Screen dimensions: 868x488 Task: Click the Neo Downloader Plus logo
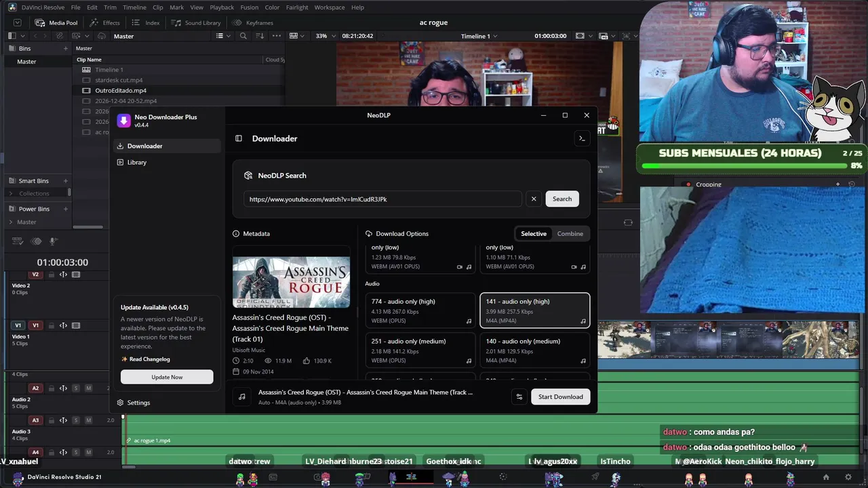coord(123,121)
